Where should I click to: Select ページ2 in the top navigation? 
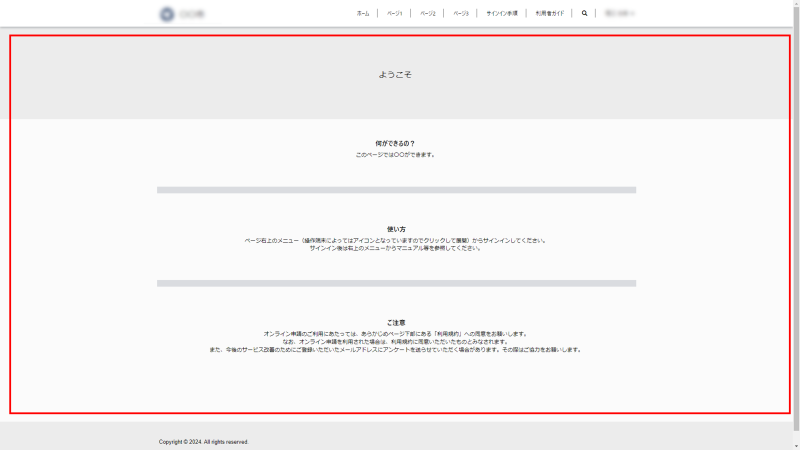tap(428, 14)
